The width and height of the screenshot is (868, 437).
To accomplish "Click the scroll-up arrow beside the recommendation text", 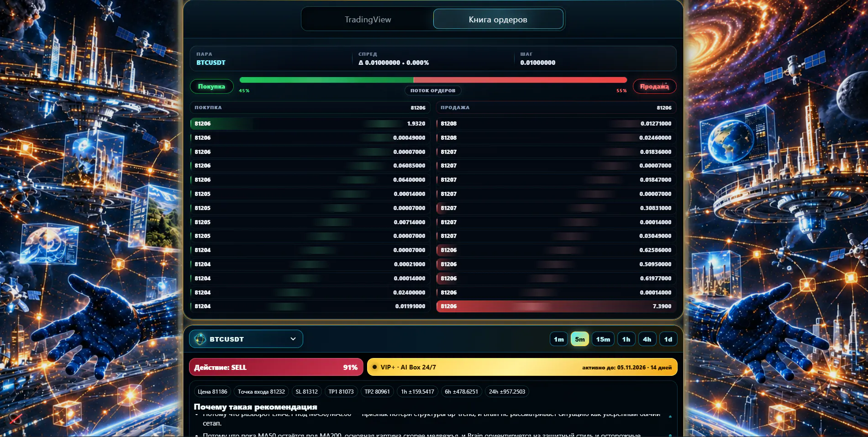I will click(670, 416).
